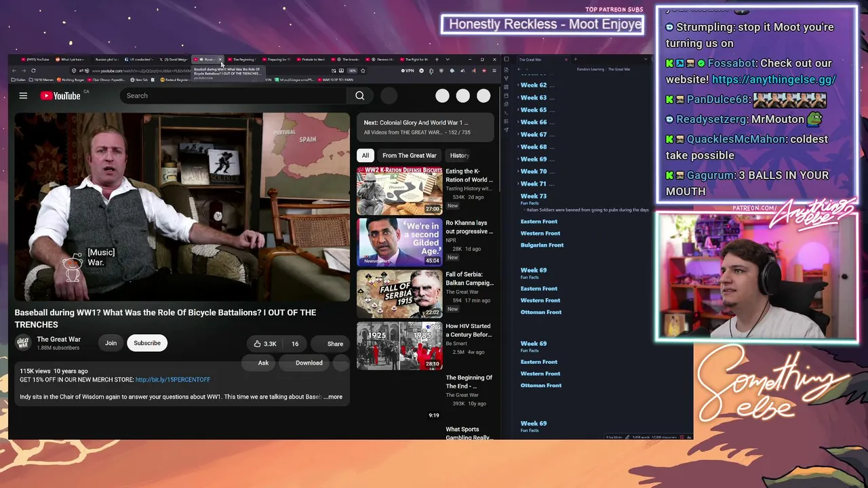Select the History filter chip
The width and height of the screenshot is (868, 488).
[x=459, y=155]
